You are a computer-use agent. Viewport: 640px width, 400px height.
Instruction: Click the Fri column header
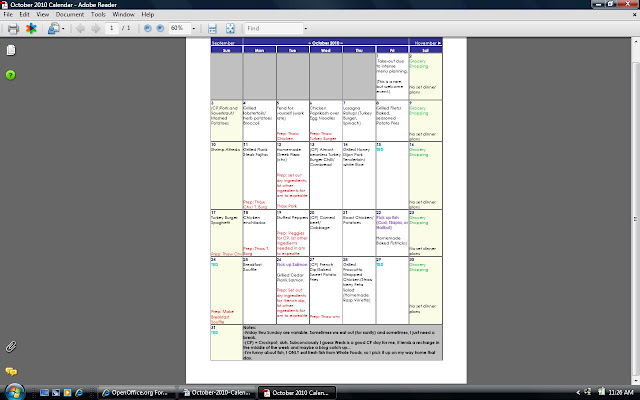click(x=392, y=50)
